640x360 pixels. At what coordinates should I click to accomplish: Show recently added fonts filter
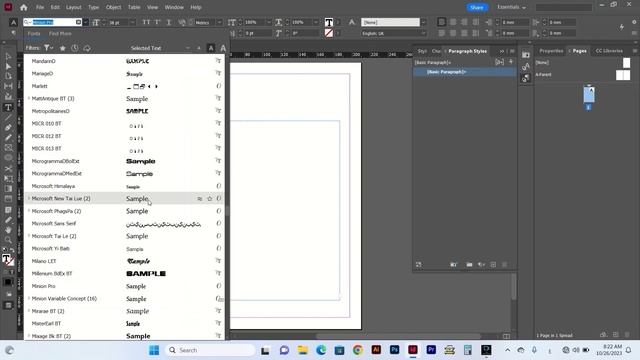pos(75,48)
